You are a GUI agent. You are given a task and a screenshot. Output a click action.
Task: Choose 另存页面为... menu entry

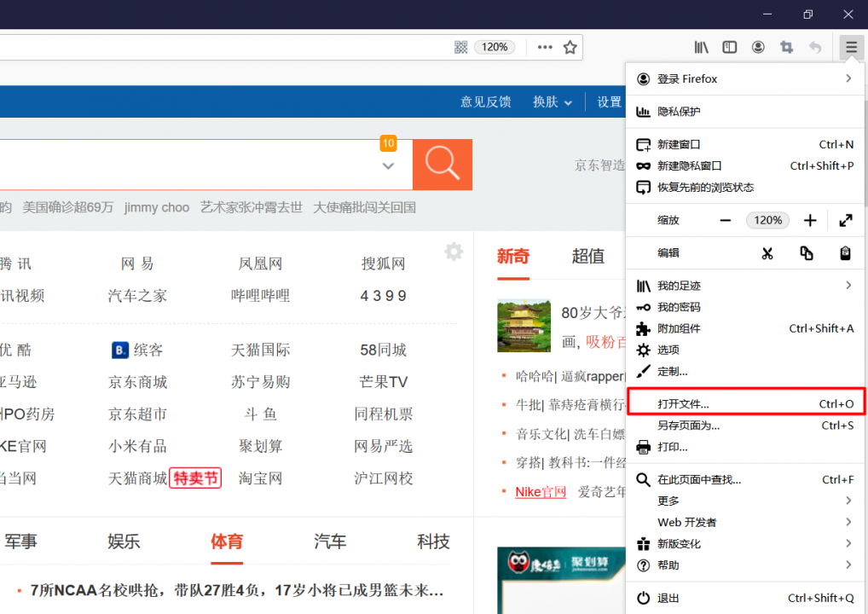pyautogui.click(x=745, y=426)
